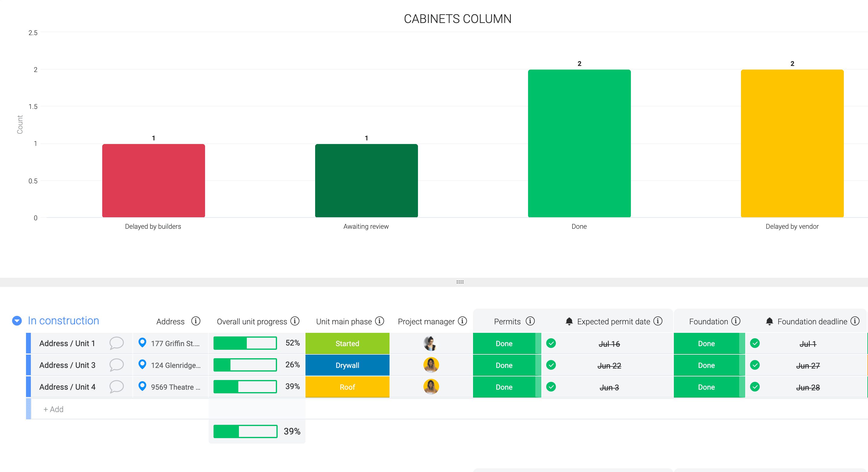Click the Jun 27 foundation deadline checkmark
The height and width of the screenshot is (472, 868).
tap(755, 365)
